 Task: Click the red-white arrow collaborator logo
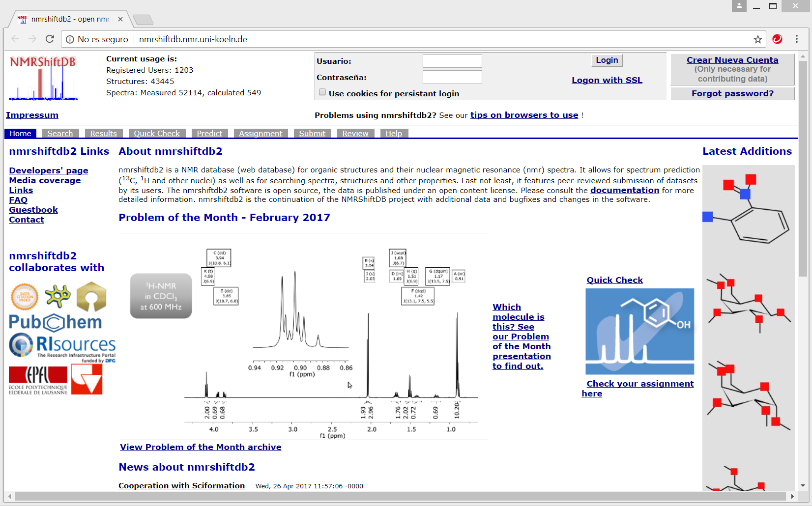(87, 379)
